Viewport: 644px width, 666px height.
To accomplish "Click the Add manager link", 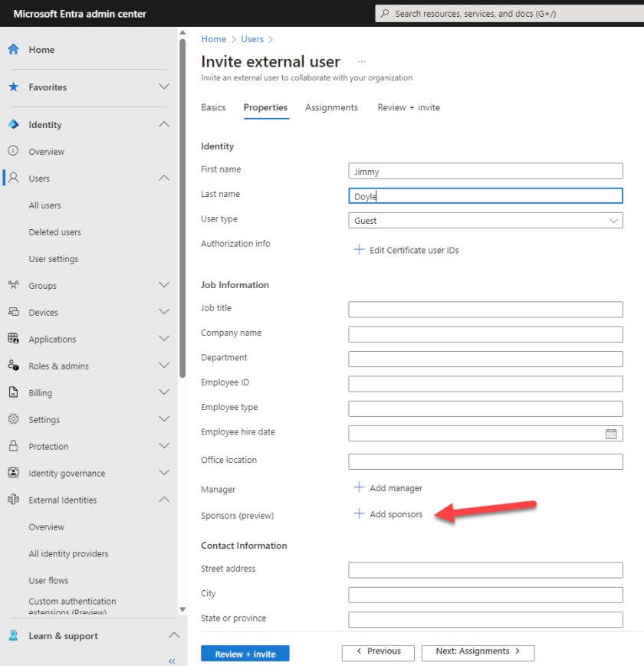I will (x=396, y=488).
